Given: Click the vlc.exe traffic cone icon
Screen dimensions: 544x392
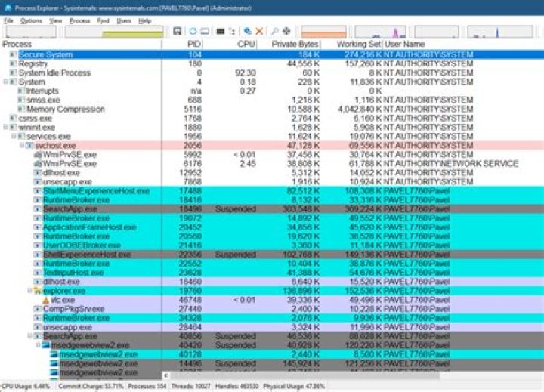Looking at the screenshot, I should (x=46, y=300).
